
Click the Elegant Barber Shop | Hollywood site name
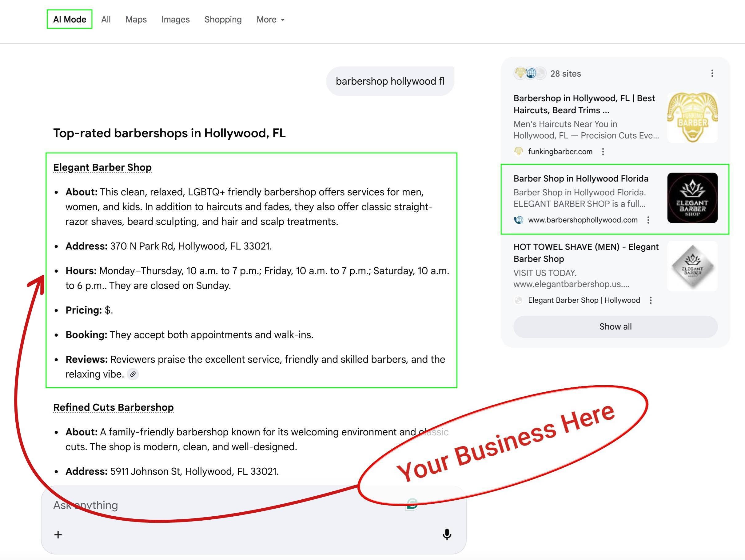[x=584, y=300]
